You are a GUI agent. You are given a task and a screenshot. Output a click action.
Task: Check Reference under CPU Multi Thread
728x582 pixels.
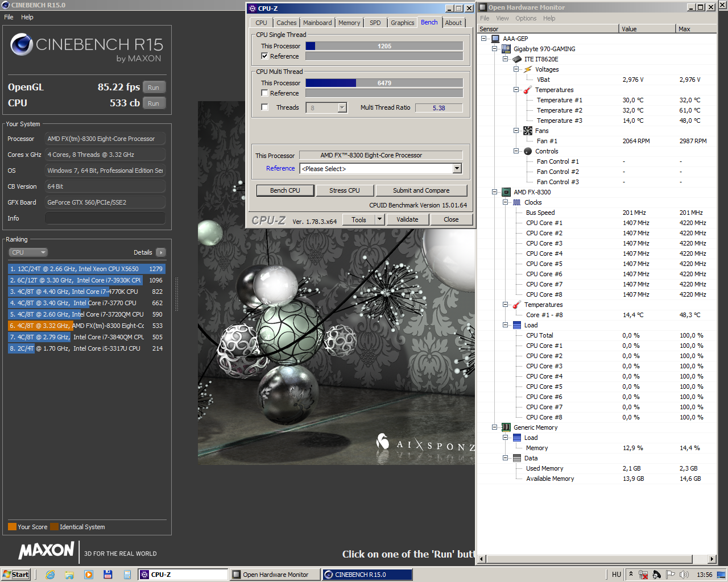pyautogui.click(x=264, y=93)
